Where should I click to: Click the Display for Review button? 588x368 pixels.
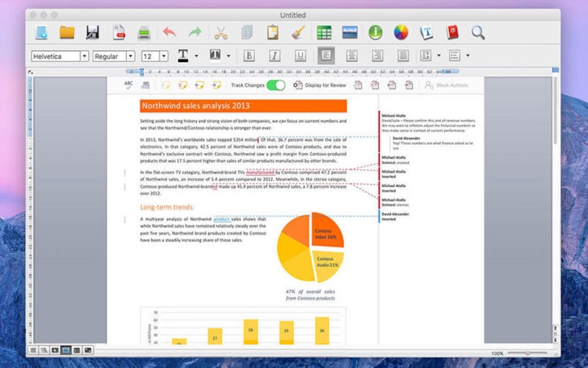click(320, 85)
